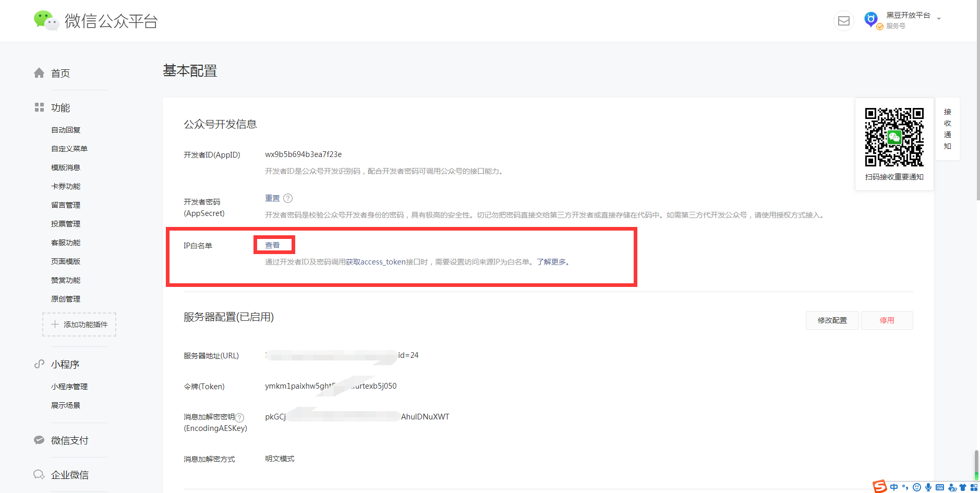The height and width of the screenshot is (493, 980).
Task: Click the Sogou input S logo
Action: pos(880,486)
